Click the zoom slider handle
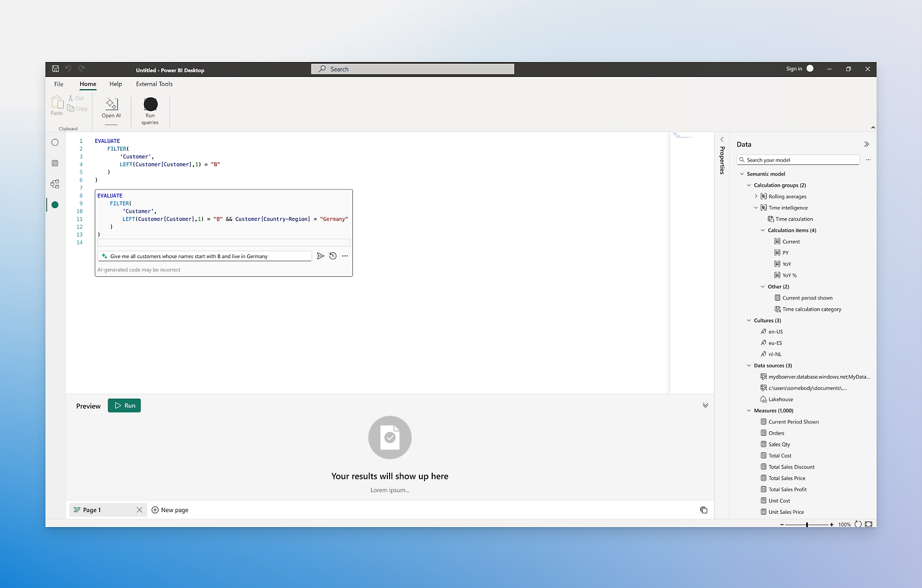The image size is (922, 588). [807, 524]
